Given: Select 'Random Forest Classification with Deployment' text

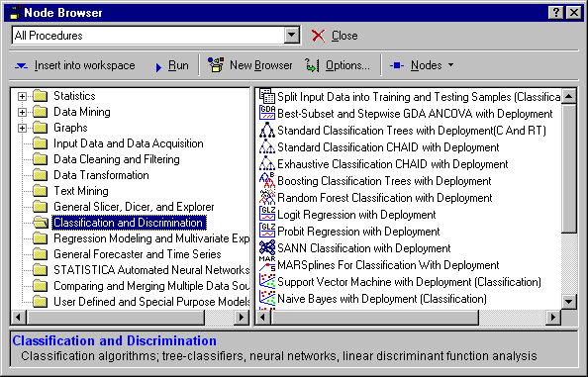Looking at the screenshot, I should (x=385, y=198).
